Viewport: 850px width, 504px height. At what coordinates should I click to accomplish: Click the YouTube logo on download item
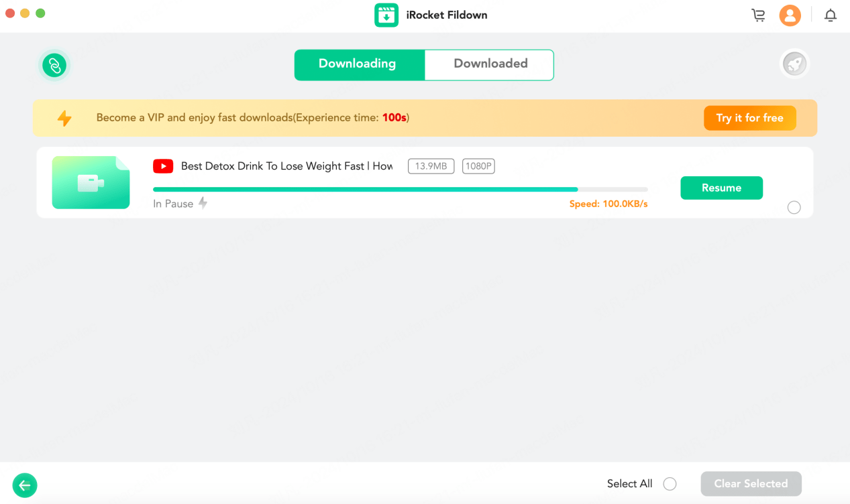pyautogui.click(x=163, y=166)
